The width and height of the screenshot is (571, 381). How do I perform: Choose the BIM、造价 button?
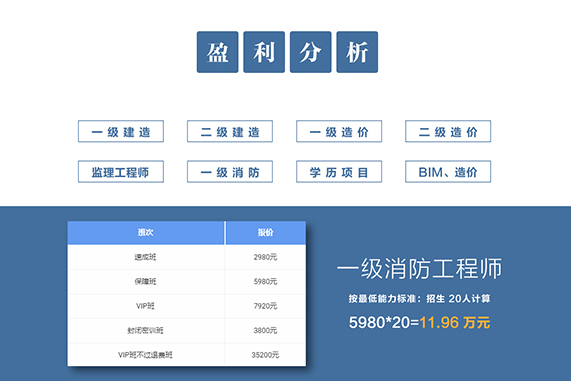[448, 172]
